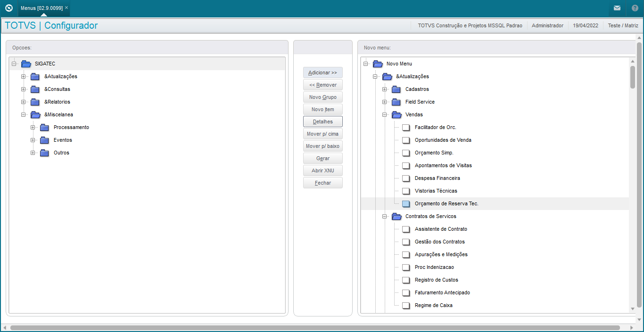This screenshot has height=332, width=644.
Task: Click the Despesa Financeira item icon
Action: pyautogui.click(x=406, y=178)
